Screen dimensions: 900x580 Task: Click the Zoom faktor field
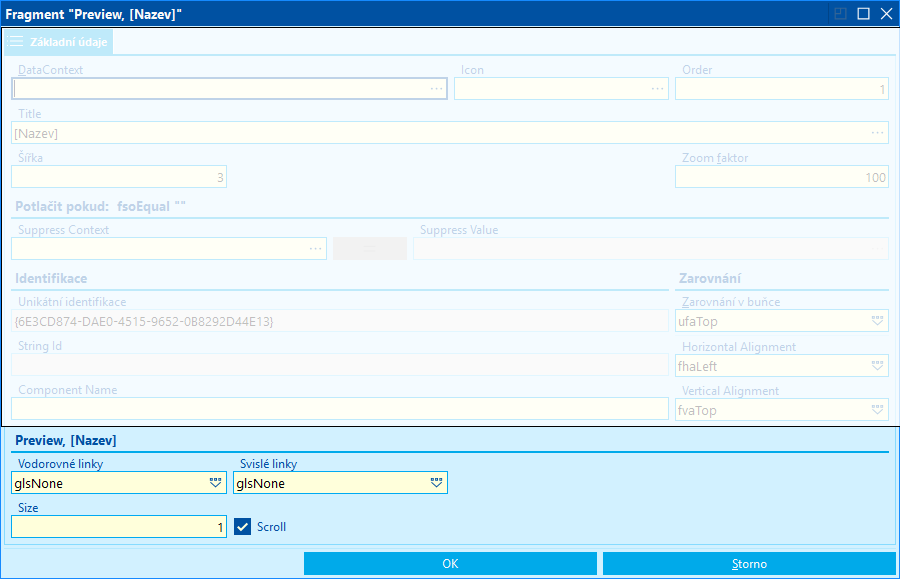point(782,177)
